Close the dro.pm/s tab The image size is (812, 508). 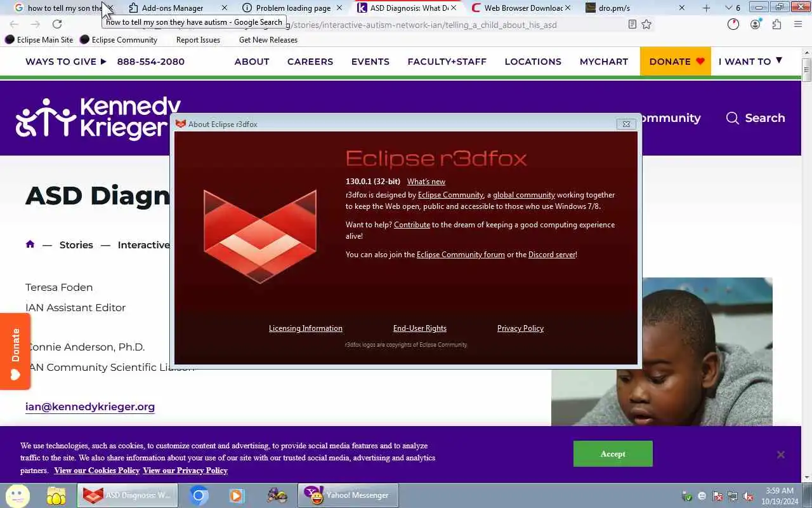click(x=681, y=8)
